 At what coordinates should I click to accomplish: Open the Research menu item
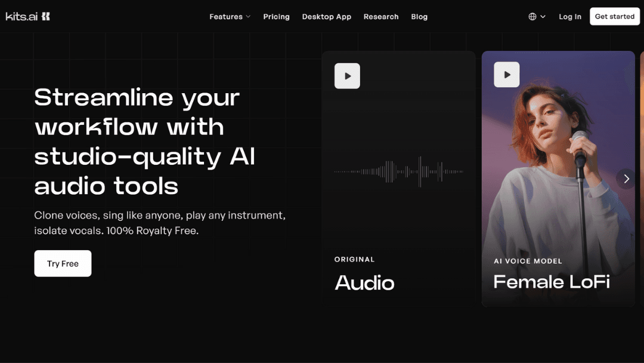pyautogui.click(x=380, y=17)
